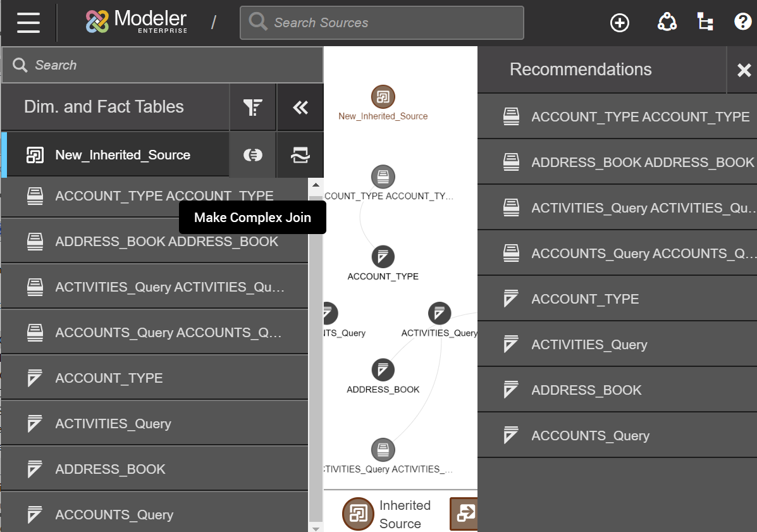Screen dimensions: 757x532
Task: Select New_Inherited_Source in tables list
Action: pyautogui.click(x=123, y=156)
